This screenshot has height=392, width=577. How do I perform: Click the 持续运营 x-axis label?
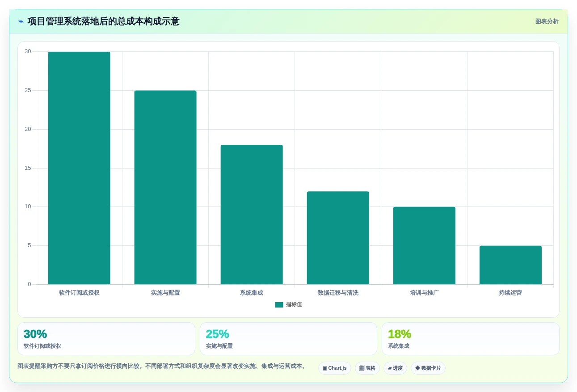pyautogui.click(x=510, y=293)
